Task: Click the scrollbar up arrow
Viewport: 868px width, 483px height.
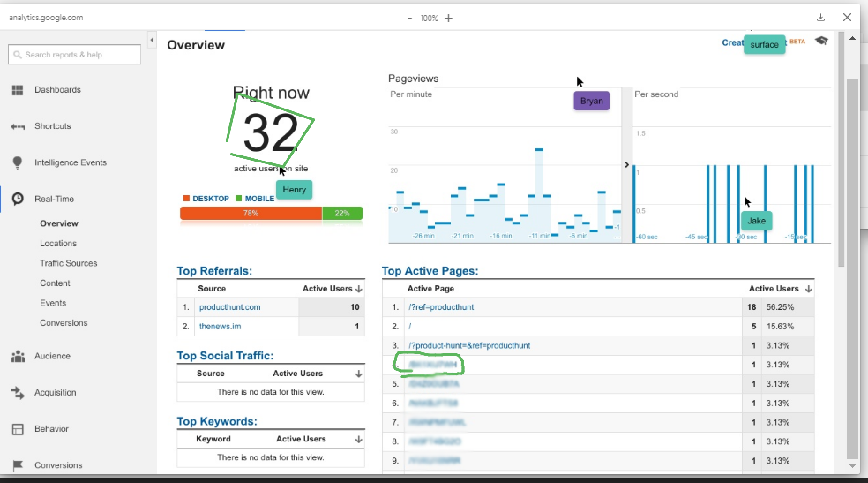Action: pyautogui.click(x=852, y=38)
